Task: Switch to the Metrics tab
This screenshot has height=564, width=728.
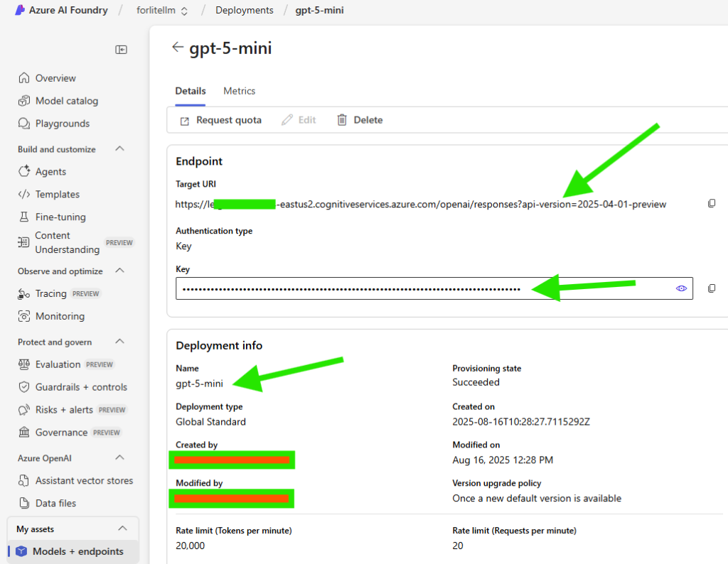Action: coord(239,91)
